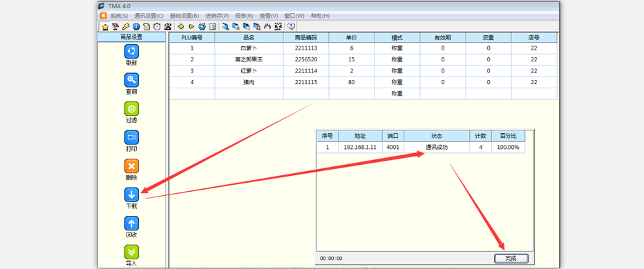The width and height of the screenshot is (644, 269).
Task: Click the help question bubble toolbar icon
Action: 291,27
